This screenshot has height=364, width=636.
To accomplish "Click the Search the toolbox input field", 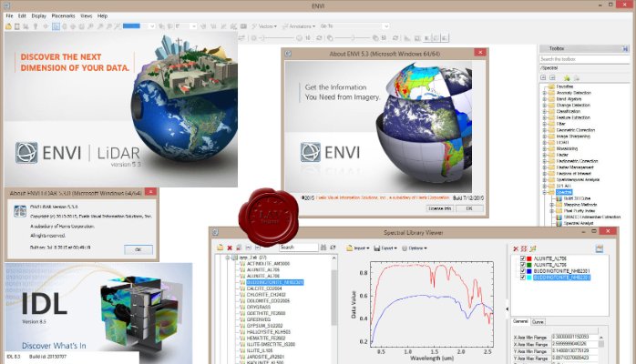I will pos(584,59).
